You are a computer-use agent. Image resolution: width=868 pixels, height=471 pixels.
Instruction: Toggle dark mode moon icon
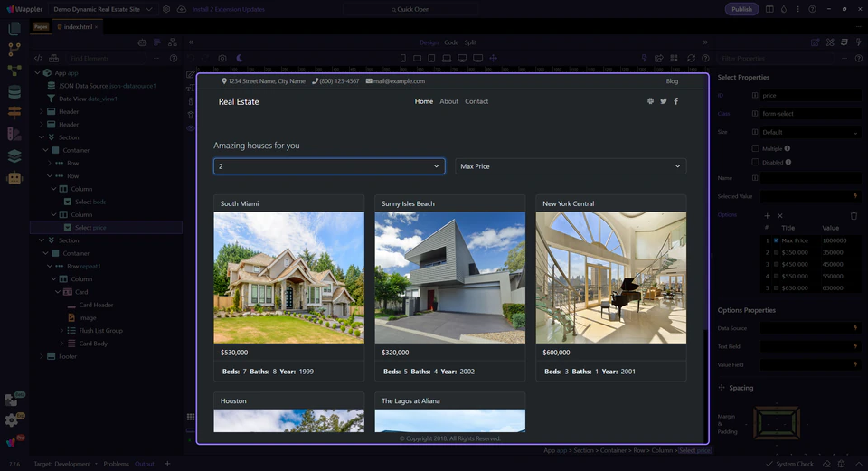click(x=240, y=58)
